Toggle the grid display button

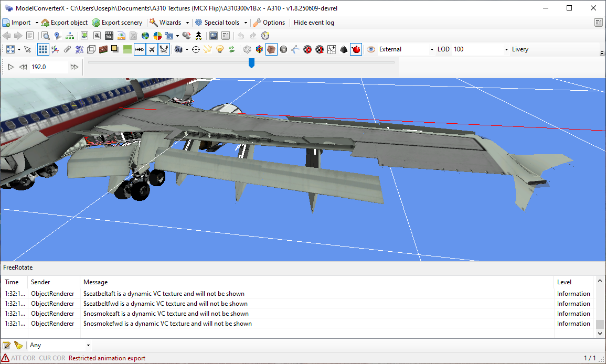coord(44,49)
